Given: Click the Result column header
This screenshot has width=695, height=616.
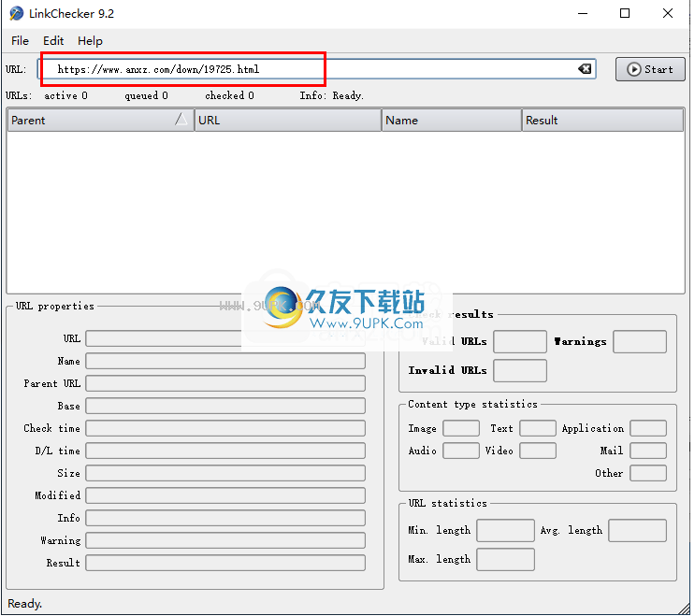Looking at the screenshot, I should tap(602, 120).
